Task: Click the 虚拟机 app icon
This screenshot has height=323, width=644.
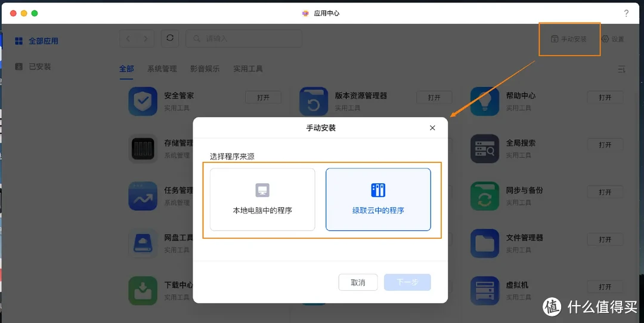Action: [x=485, y=291]
